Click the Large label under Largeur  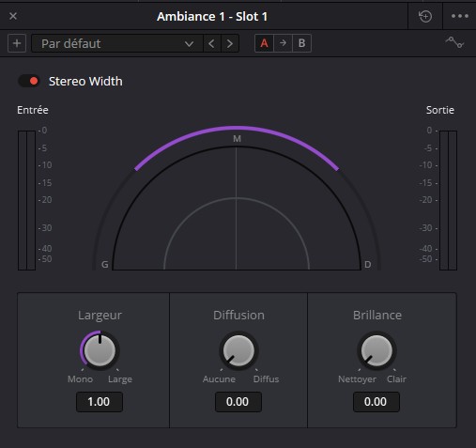click(120, 379)
